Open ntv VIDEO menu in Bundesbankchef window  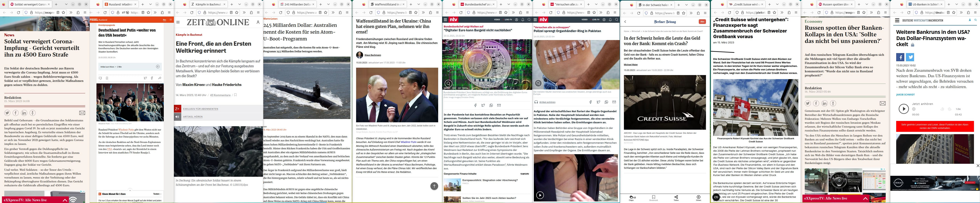point(497,19)
